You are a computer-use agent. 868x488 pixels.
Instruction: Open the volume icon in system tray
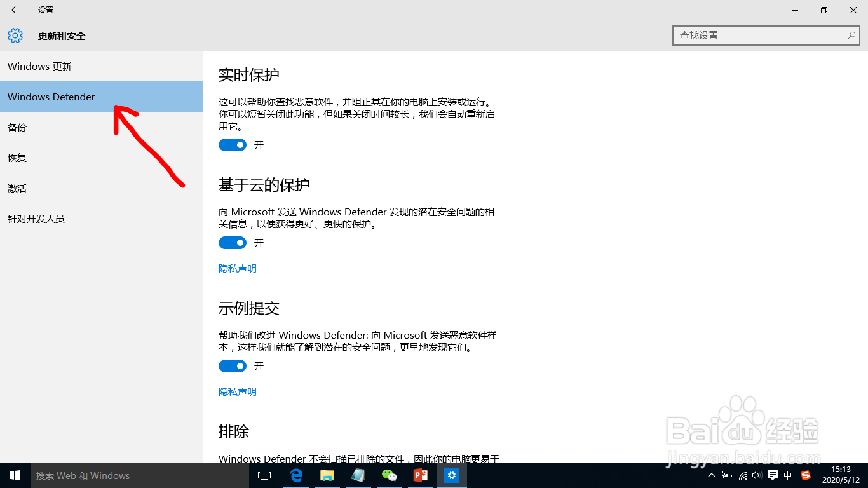(757, 475)
